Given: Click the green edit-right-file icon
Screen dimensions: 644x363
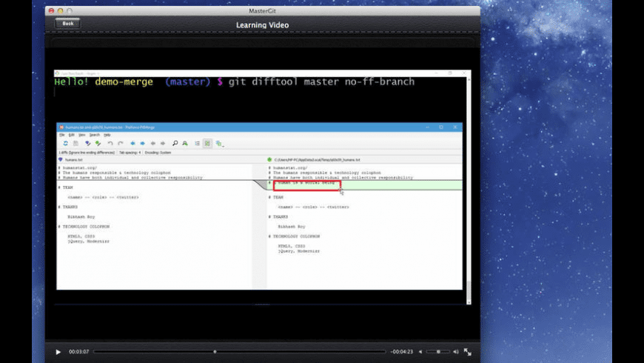Looking at the screenshot, I should 98,143.
